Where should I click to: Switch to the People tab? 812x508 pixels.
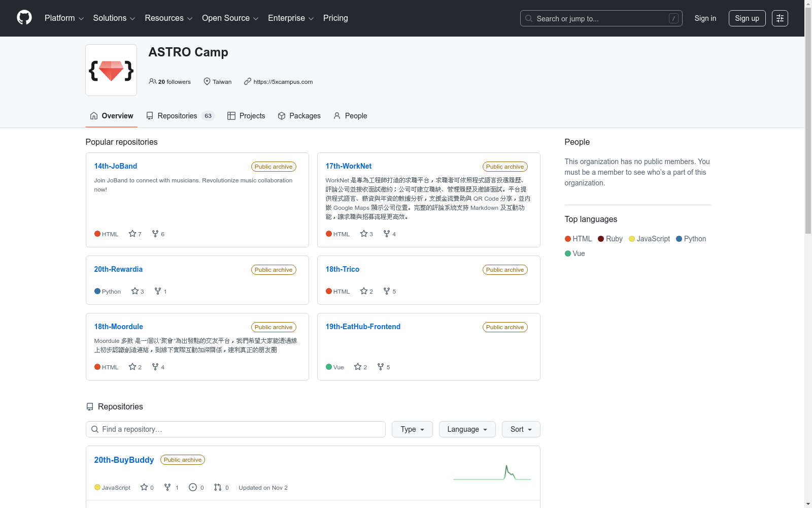pyautogui.click(x=350, y=116)
